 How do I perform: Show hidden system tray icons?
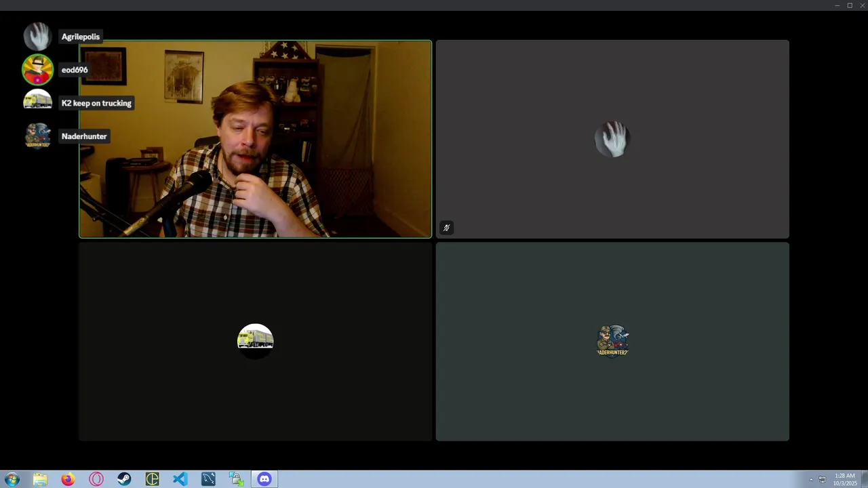811,480
